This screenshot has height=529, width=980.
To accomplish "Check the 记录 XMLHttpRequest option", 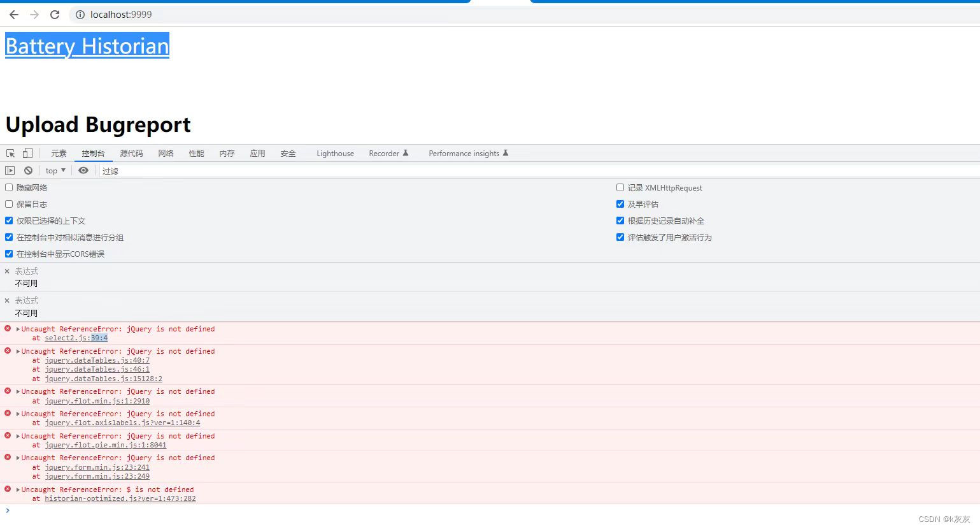I will click(620, 187).
